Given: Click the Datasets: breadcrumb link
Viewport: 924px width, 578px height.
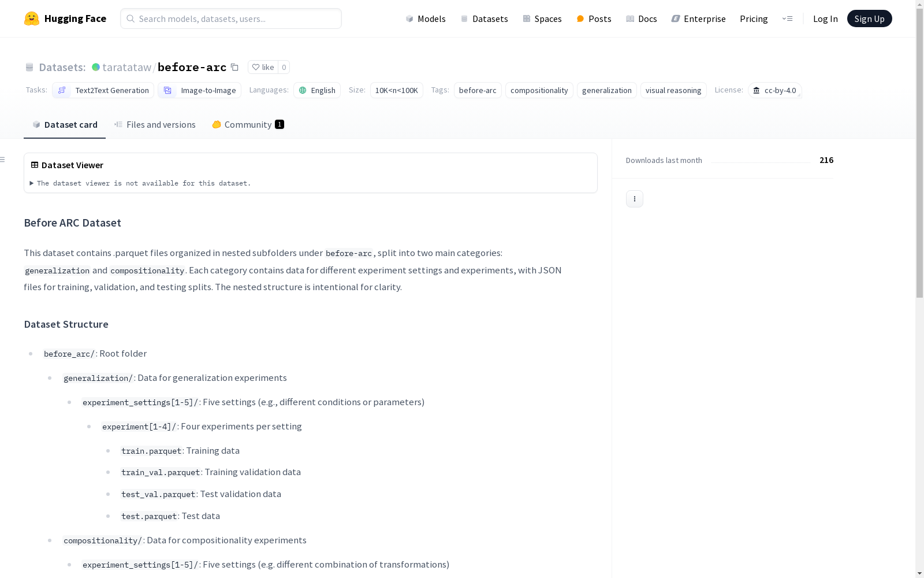Looking at the screenshot, I should click(x=62, y=67).
